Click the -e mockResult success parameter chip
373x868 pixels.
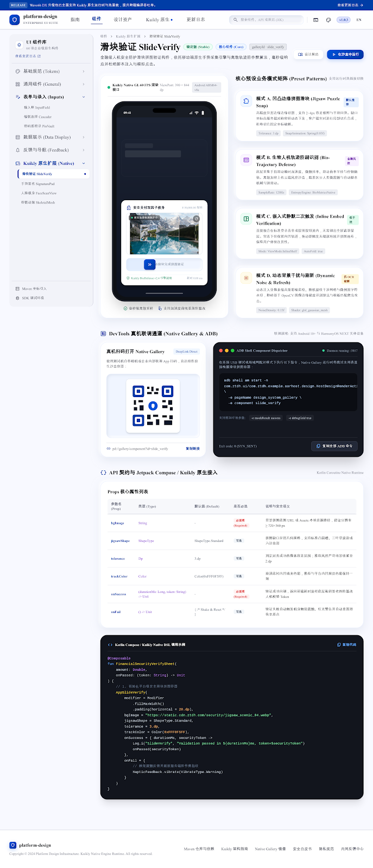[266, 418]
